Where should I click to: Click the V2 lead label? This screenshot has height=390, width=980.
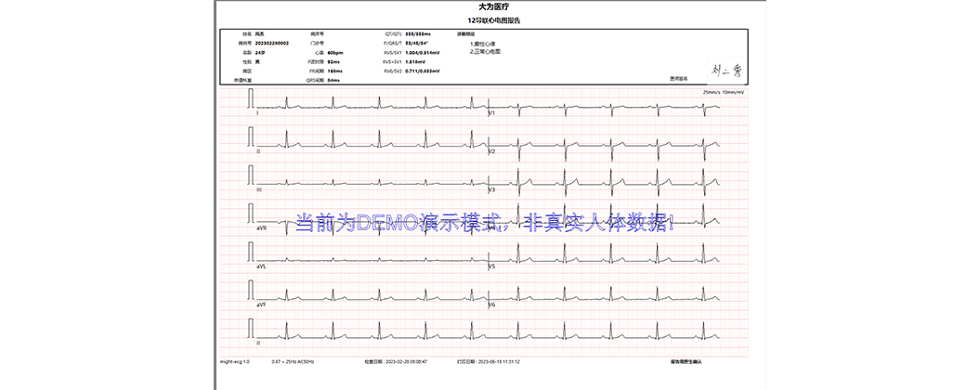[492, 152]
